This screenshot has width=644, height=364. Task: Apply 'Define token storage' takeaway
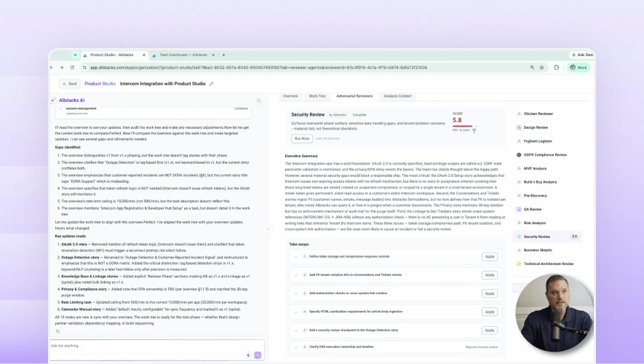pyautogui.click(x=490, y=257)
